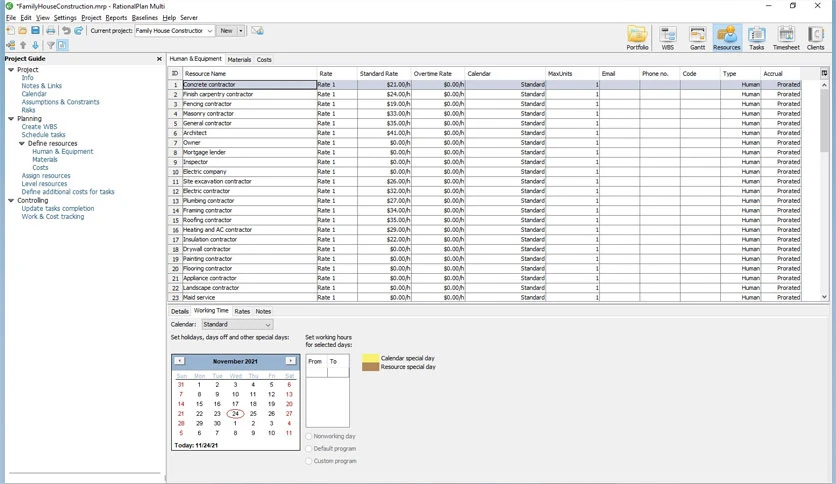Print using the printer icon
836x484 pixels.
51,31
